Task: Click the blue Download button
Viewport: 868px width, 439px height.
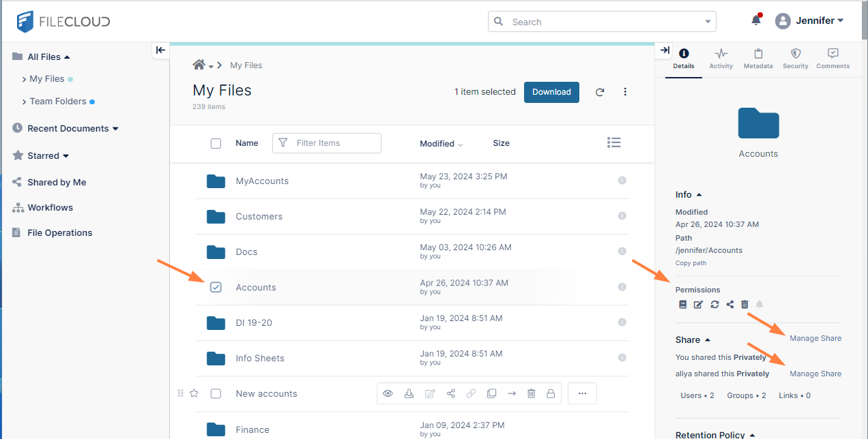Action: (x=551, y=92)
